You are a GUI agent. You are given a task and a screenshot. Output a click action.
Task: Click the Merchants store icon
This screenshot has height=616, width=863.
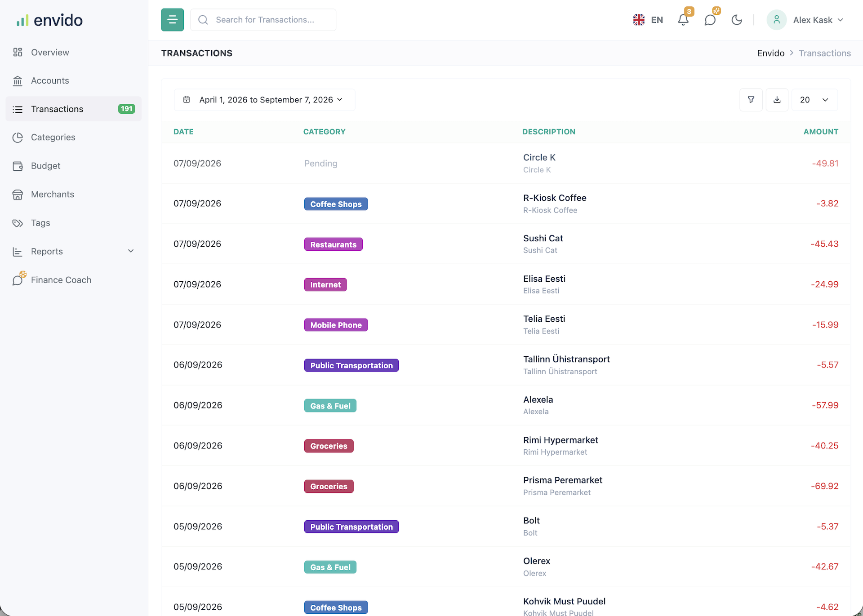pos(18,195)
